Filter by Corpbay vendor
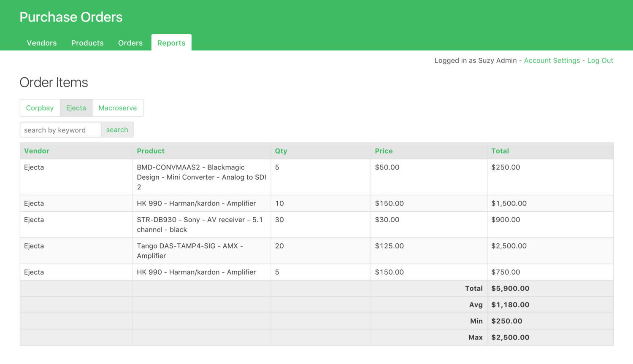The width and height of the screenshot is (633, 364). click(x=40, y=108)
